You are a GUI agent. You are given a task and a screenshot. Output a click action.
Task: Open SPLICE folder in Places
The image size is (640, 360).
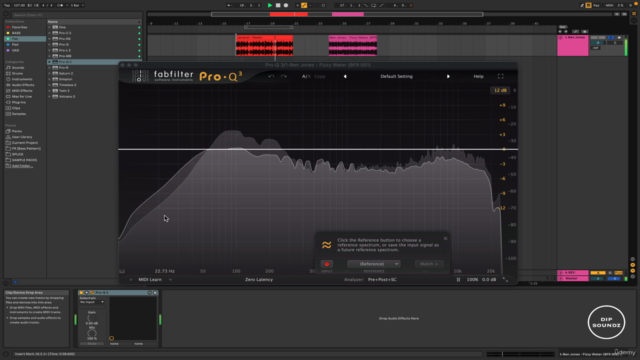point(18,154)
